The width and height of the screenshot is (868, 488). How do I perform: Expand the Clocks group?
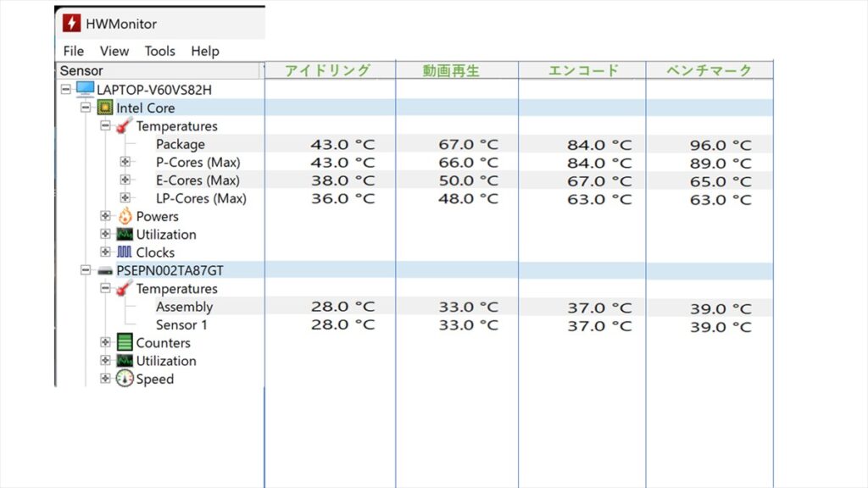click(105, 252)
